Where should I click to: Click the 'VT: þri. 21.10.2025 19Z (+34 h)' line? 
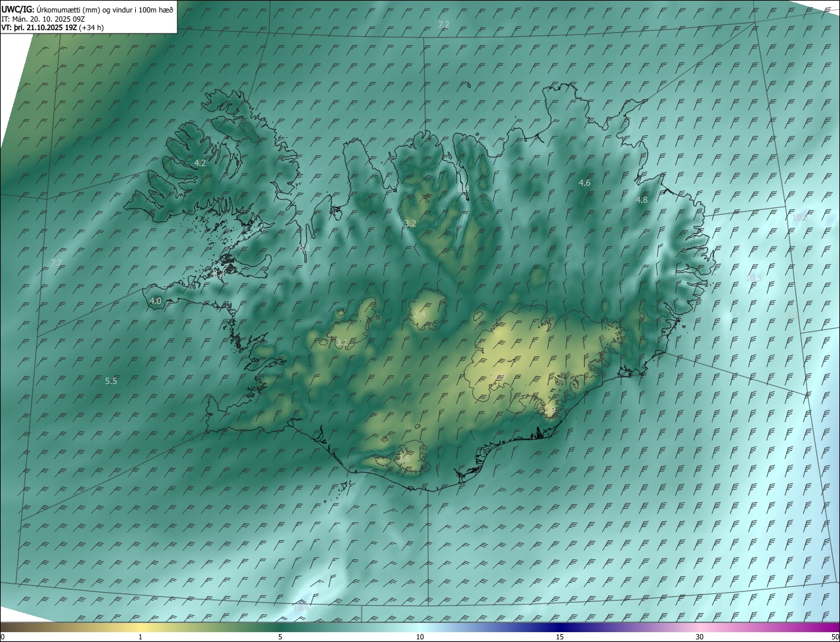[52, 28]
